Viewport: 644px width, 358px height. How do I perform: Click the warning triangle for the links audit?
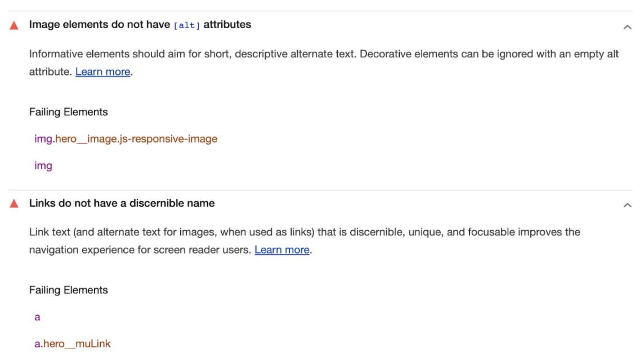coord(14,203)
